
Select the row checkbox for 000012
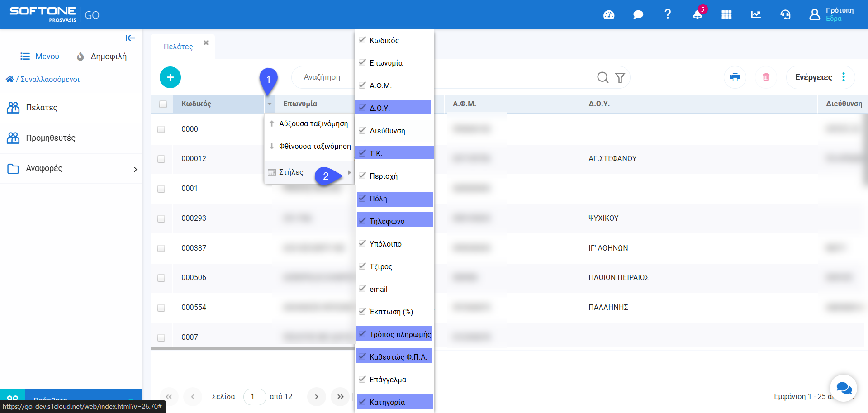click(x=161, y=159)
